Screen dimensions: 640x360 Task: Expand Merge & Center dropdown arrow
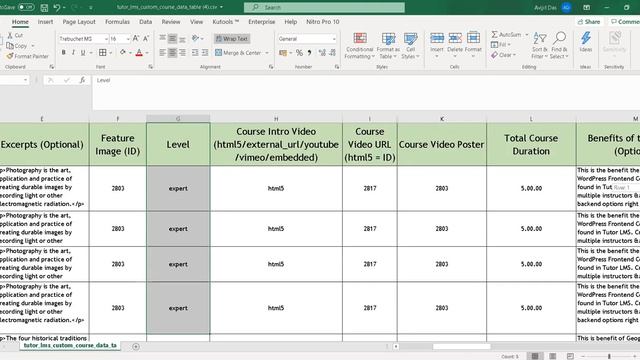pyautogui.click(x=267, y=53)
